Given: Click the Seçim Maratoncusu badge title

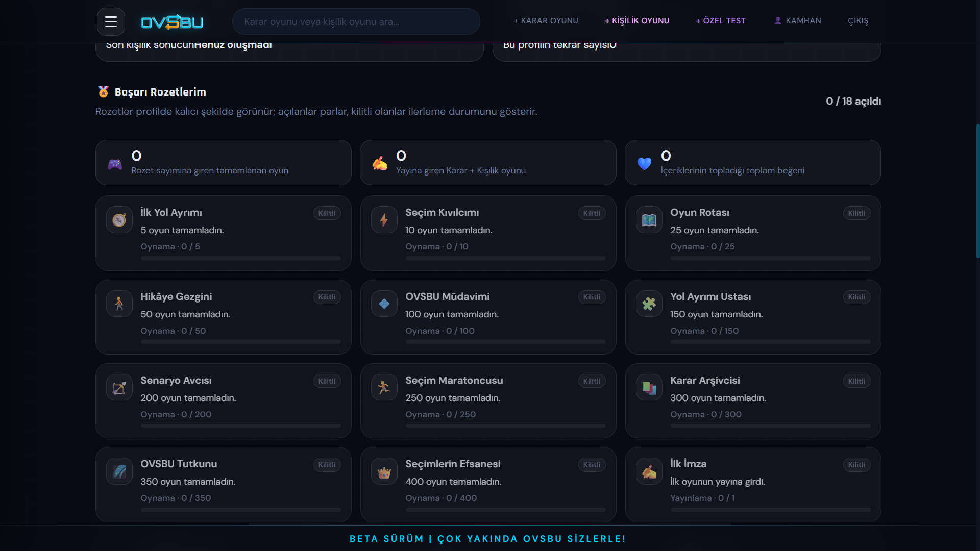Looking at the screenshot, I should [454, 380].
